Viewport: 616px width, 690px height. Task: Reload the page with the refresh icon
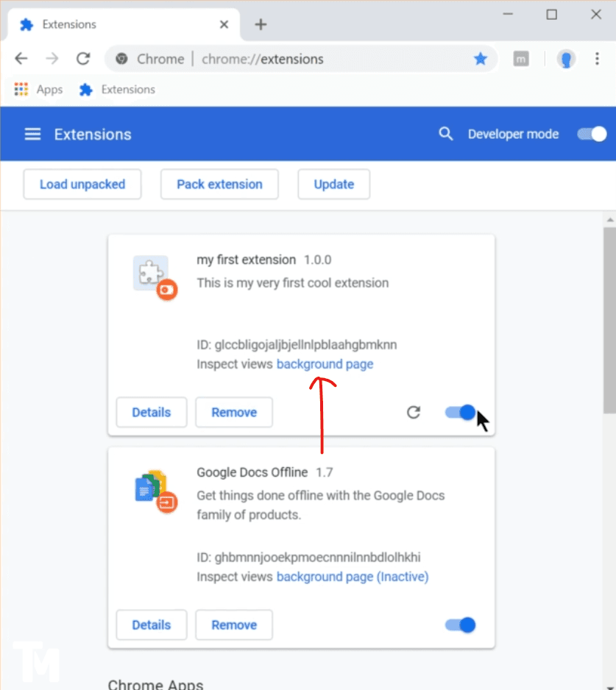tap(83, 59)
